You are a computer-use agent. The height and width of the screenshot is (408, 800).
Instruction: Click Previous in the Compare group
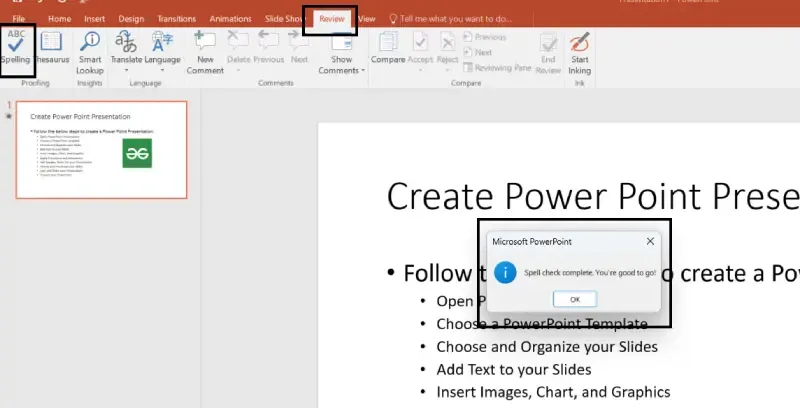(484, 37)
